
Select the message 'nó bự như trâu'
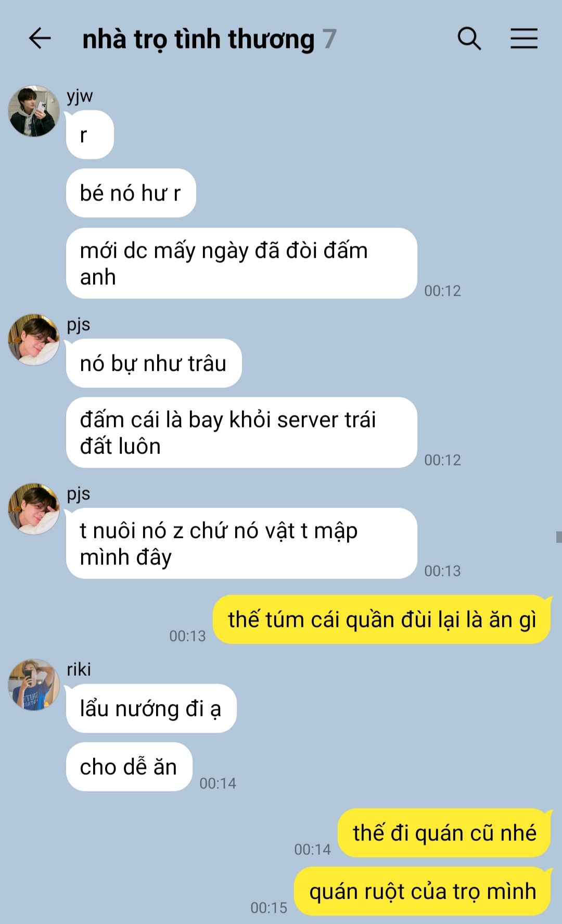click(154, 363)
